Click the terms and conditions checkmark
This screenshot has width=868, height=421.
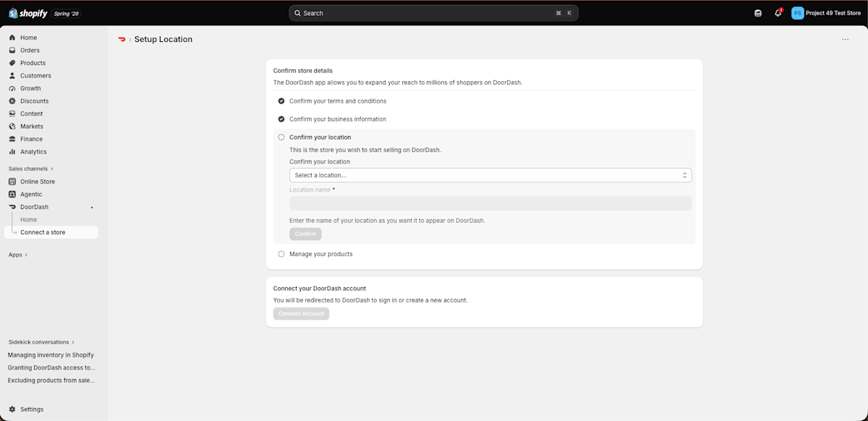coord(281,101)
